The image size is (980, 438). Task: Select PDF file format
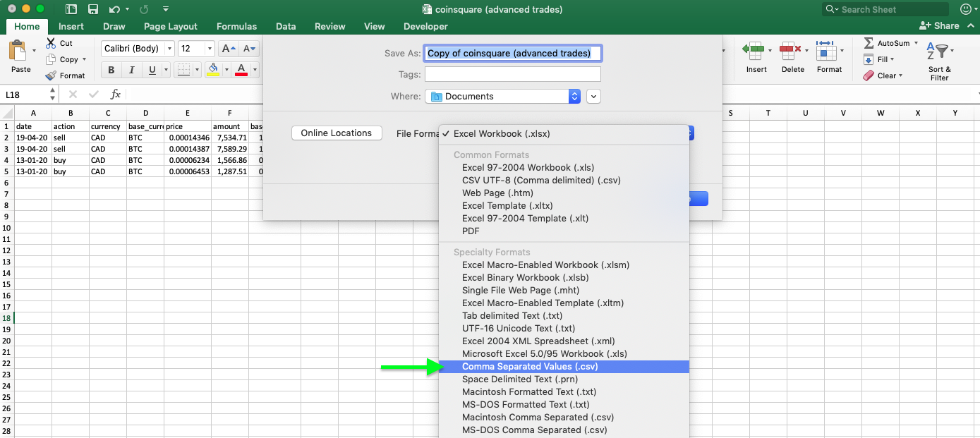click(x=564, y=231)
